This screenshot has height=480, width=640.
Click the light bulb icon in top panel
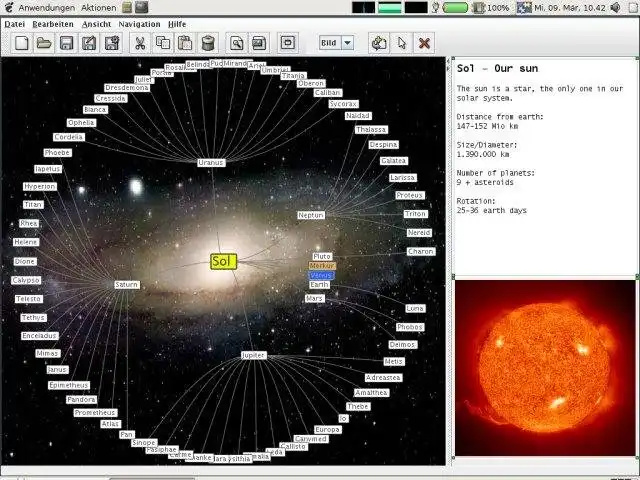[436, 7]
